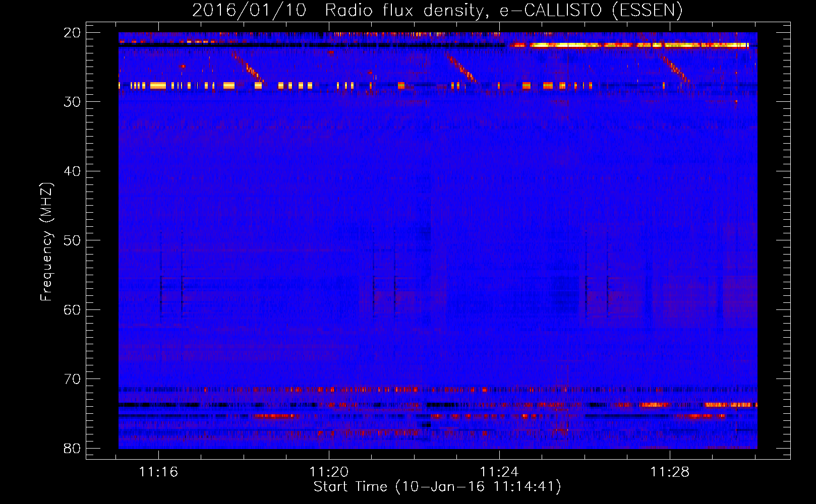Click the 80 frequency tick label

[72, 449]
